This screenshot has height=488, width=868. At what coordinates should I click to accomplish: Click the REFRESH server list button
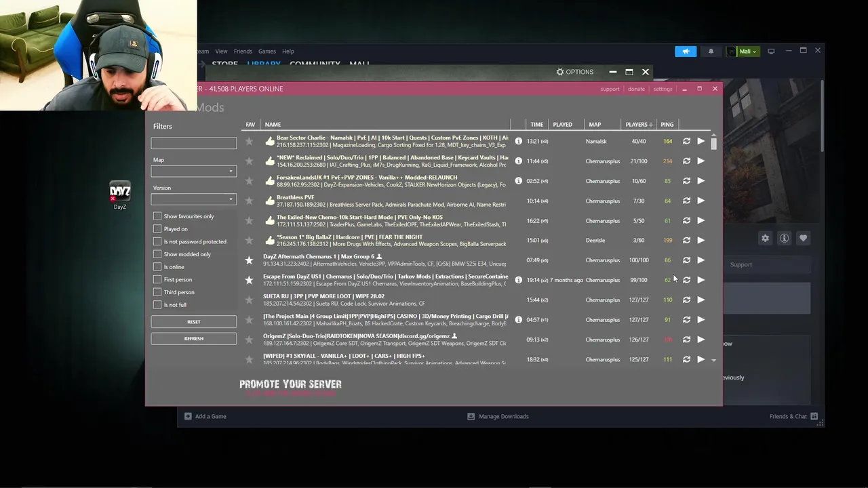coord(193,339)
